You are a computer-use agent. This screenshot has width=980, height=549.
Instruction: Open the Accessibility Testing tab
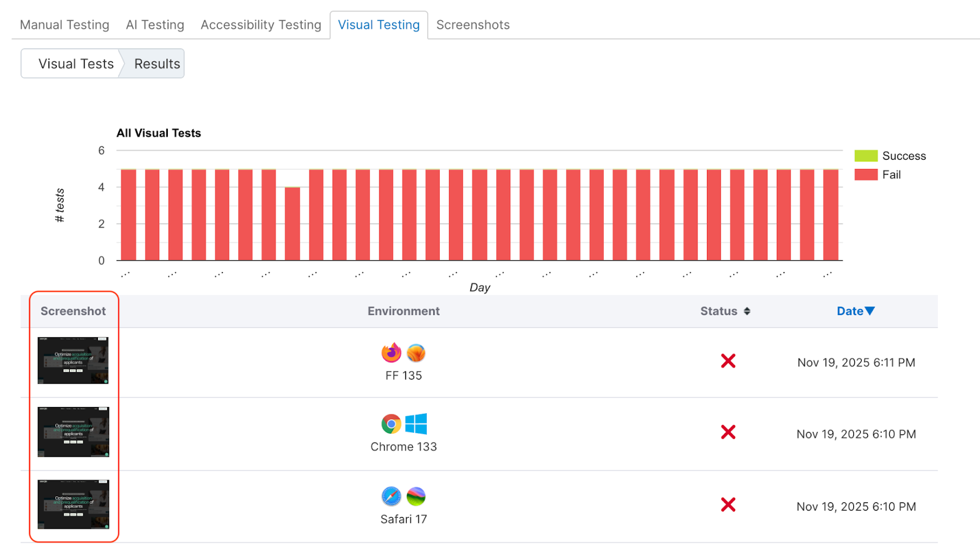261,25
